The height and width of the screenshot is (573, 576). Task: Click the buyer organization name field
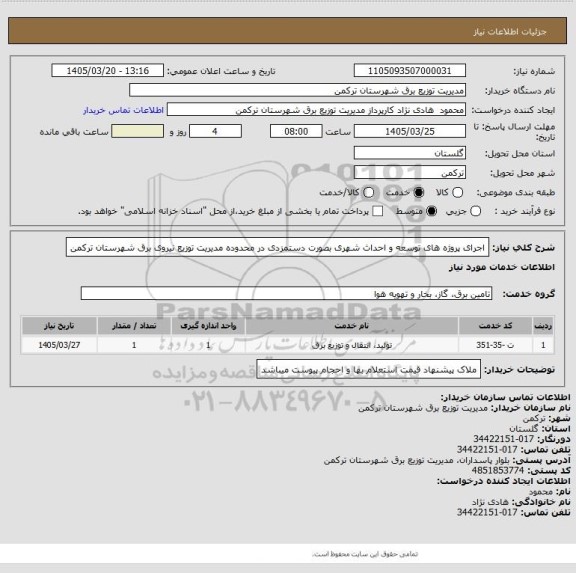point(297,90)
